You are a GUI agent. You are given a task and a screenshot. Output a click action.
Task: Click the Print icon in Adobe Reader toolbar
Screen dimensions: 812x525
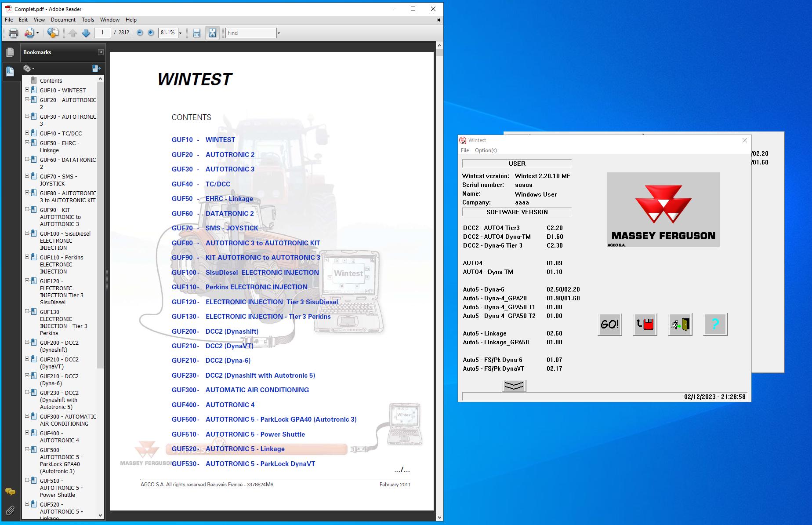[x=14, y=33]
